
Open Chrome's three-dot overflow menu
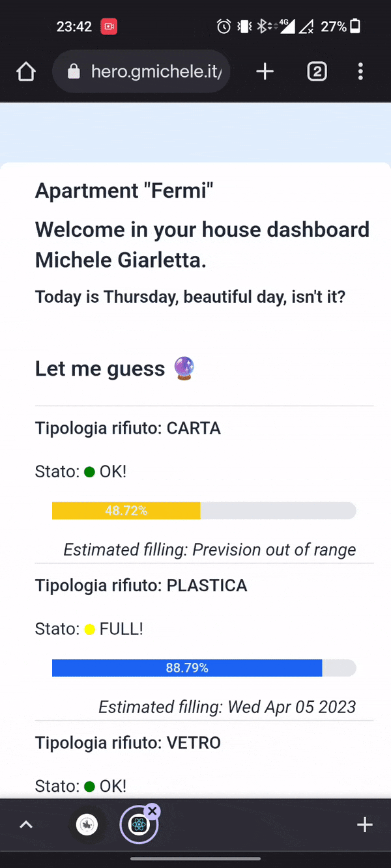coord(360,72)
